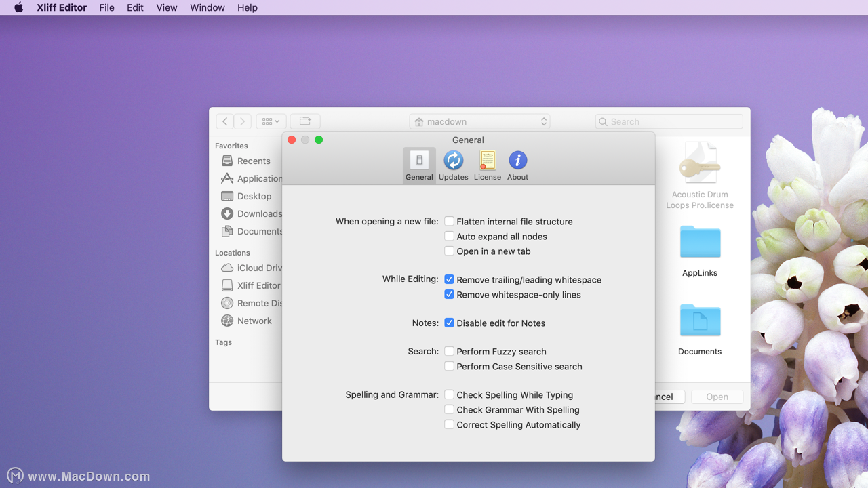Open the View menu
The image size is (868, 488).
(167, 7)
